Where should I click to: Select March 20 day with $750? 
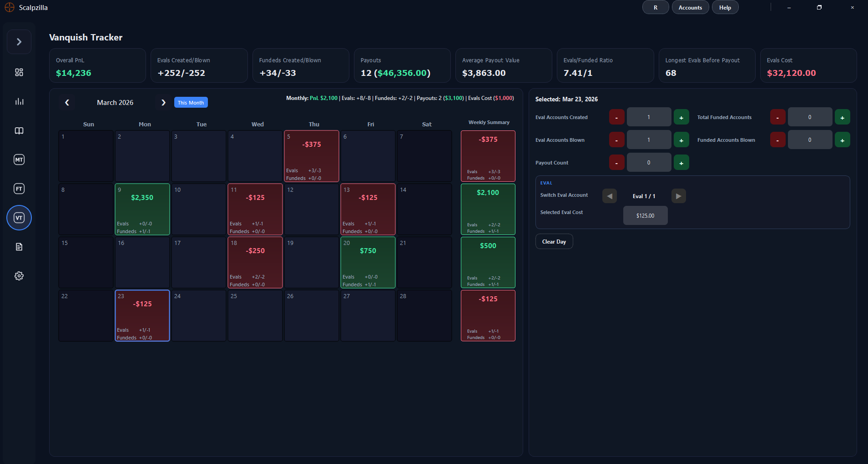coord(368,263)
